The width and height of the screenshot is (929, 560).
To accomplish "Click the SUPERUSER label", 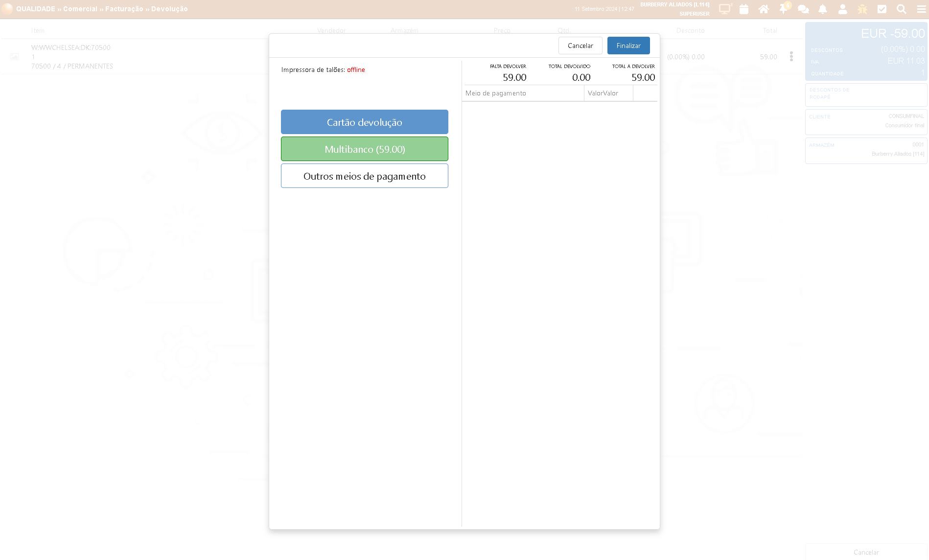I will 695,14.
